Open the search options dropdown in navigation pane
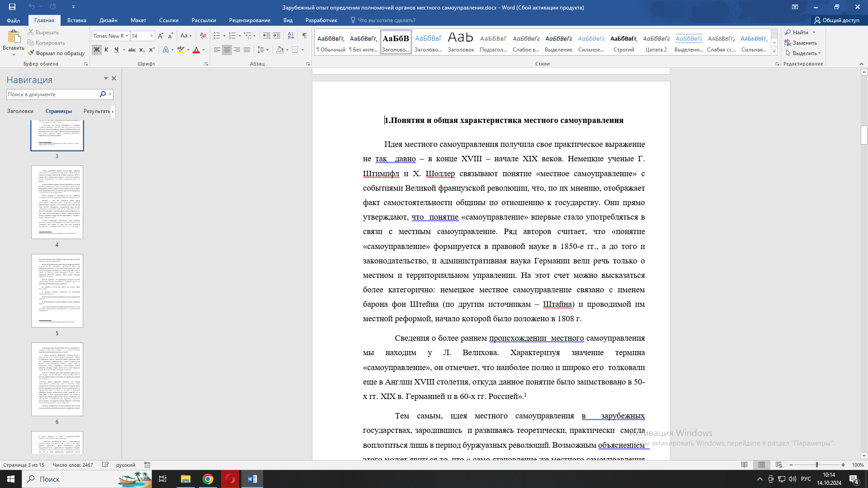 pos(110,94)
